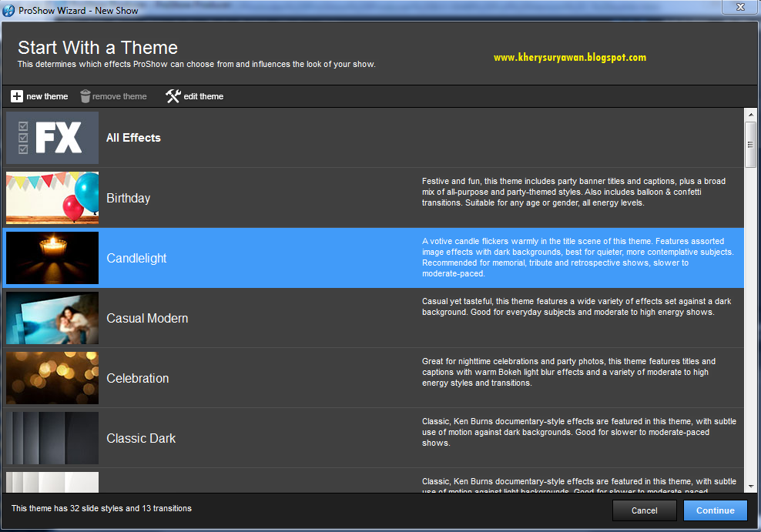Choose the Casual Modern theme thumbnail
Screen dimensions: 761x532
(x=52, y=318)
